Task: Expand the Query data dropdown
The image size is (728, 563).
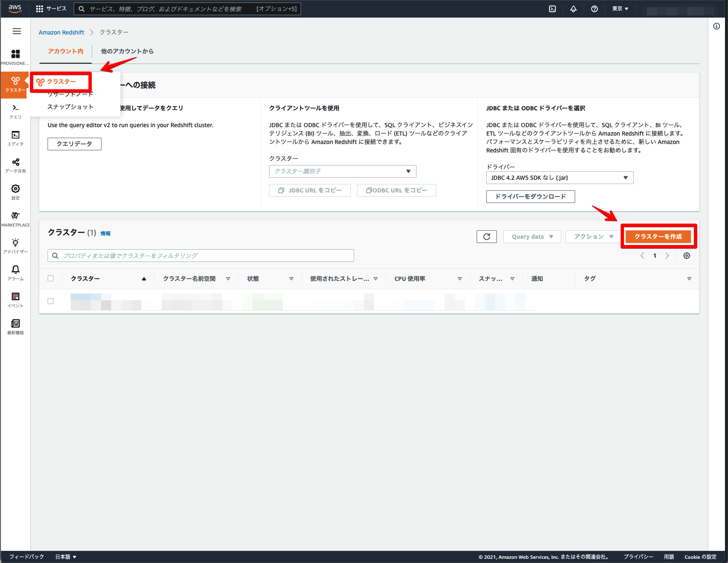Action: pos(532,237)
